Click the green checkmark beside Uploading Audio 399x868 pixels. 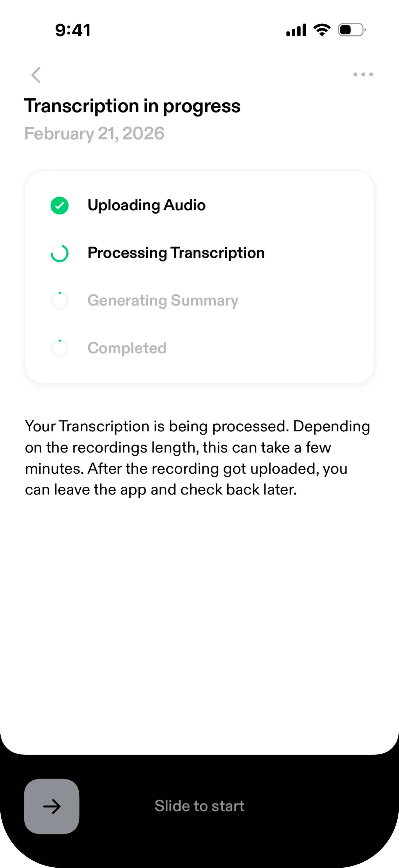[60, 205]
